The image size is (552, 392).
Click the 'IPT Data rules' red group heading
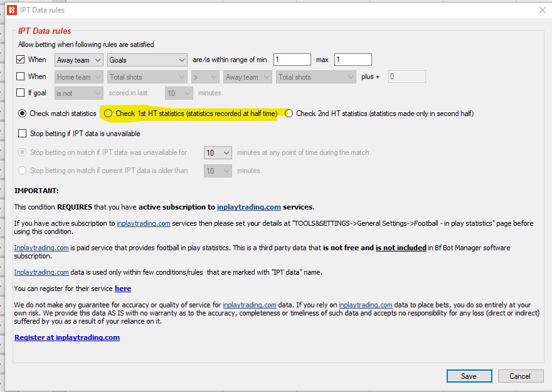[45, 31]
